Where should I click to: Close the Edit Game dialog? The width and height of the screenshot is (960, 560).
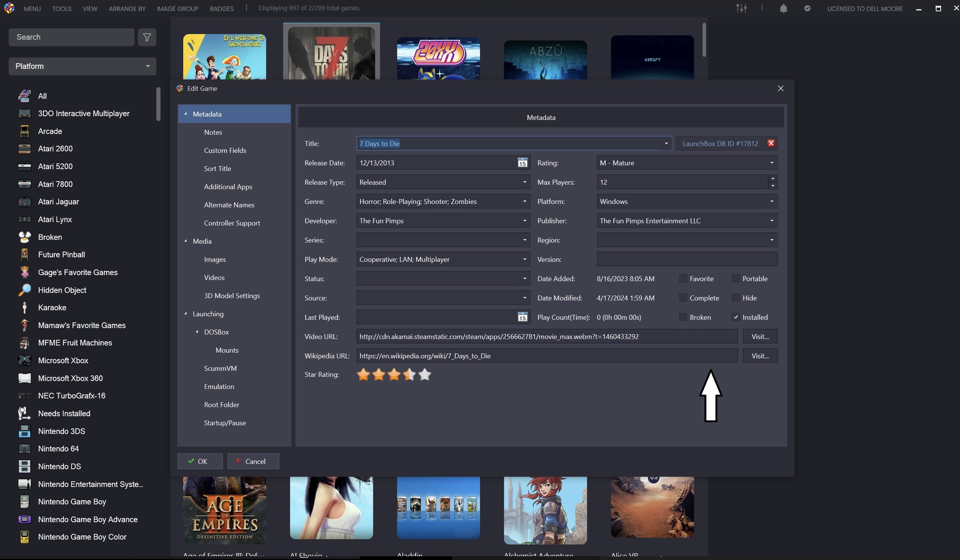[x=780, y=88]
